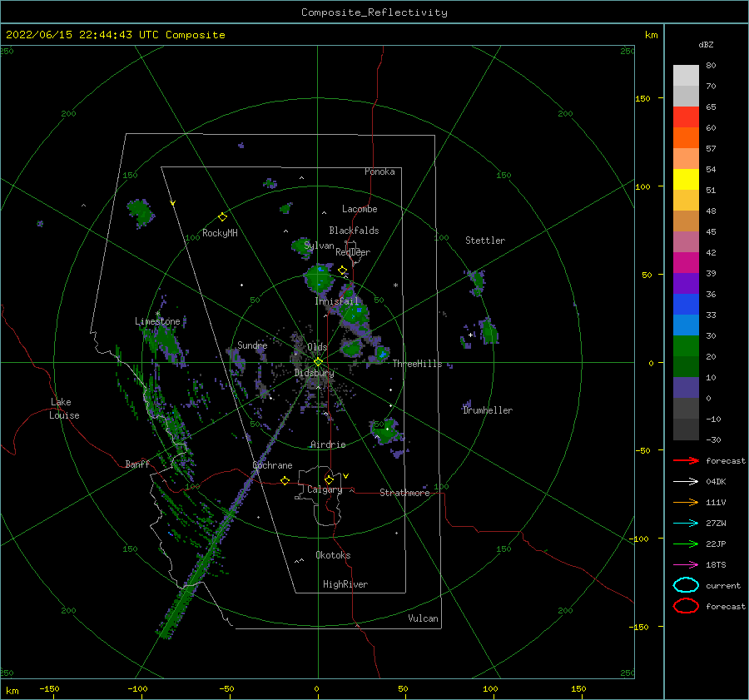
Task: Select the white asterisk above Limestone label
Action: click(157, 314)
